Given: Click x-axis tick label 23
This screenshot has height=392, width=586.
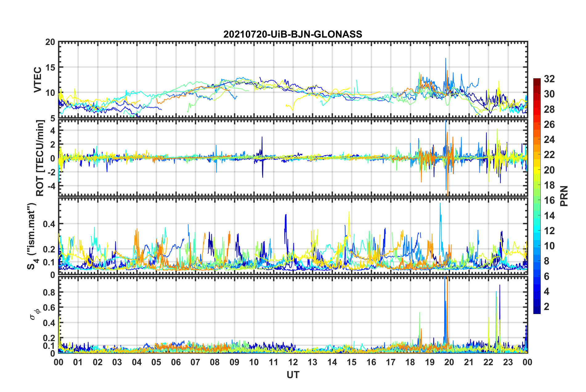Looking at the screenshot, I should (x=508, y=362).
